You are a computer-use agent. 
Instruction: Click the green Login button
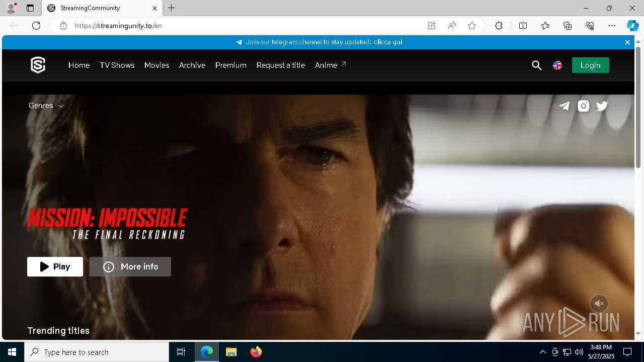(x=591, y=65)
